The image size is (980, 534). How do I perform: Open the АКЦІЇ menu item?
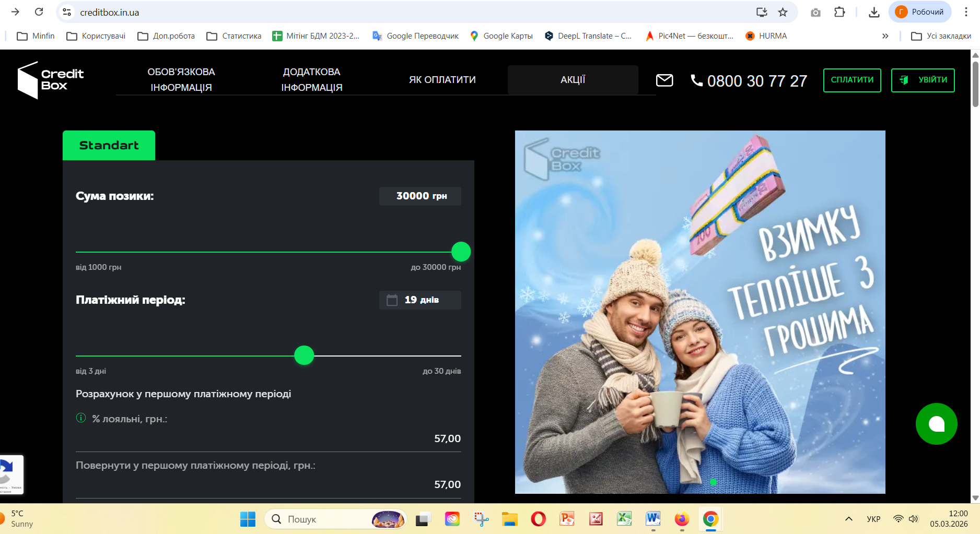[573, 80]
